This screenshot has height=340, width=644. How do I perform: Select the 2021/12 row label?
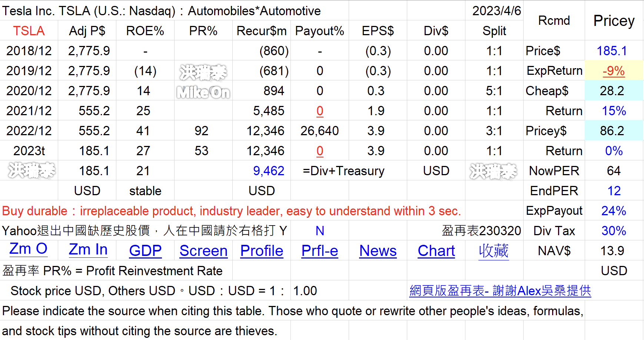pos(29,111)
